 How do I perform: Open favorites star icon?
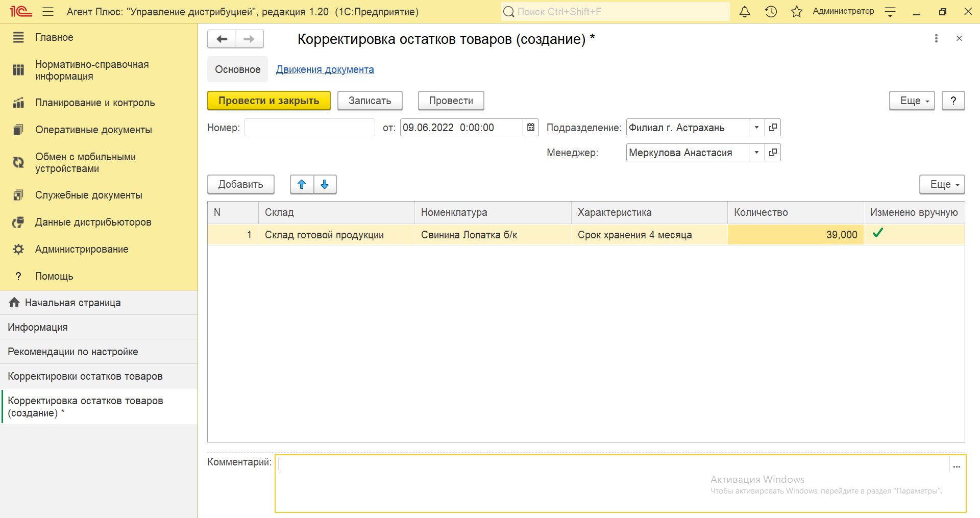tap(797, 11)
